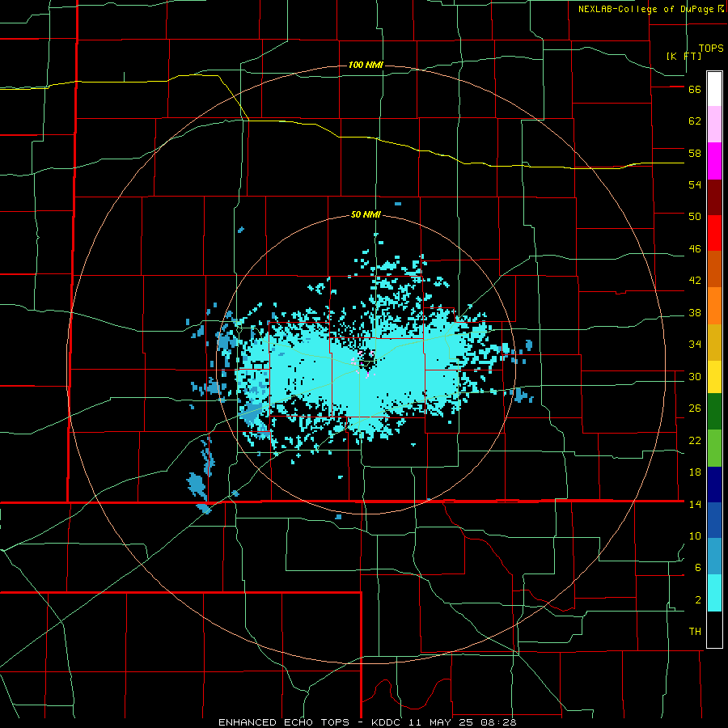Image resolution: width=728 pixels, height=728 pixels.
Task: Click the "TOPS" legend heading
Action: (x=711, y=48)
